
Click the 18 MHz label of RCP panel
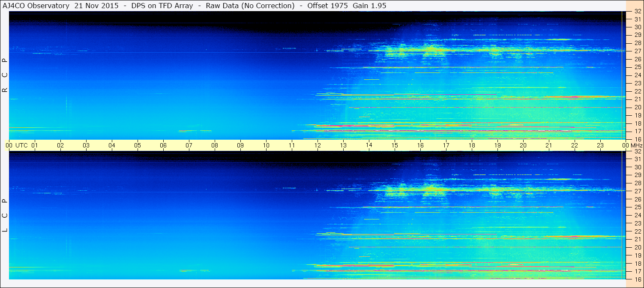[638, 123]
